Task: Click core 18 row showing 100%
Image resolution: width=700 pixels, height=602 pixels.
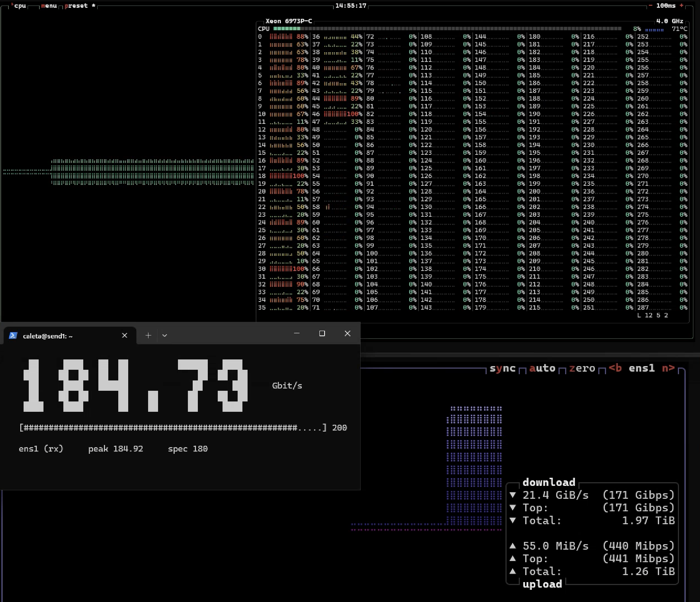Action: pyautogui.click(x=283, y=176)
